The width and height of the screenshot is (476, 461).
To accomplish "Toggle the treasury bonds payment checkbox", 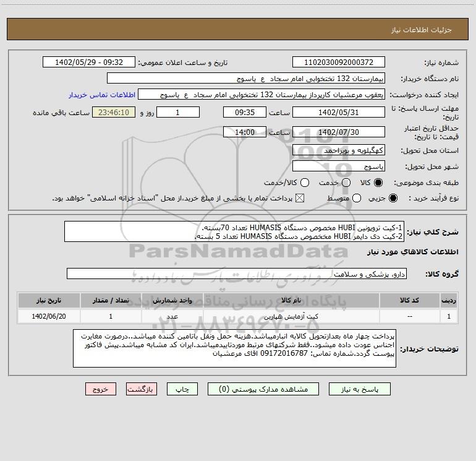I will [301, 199].
